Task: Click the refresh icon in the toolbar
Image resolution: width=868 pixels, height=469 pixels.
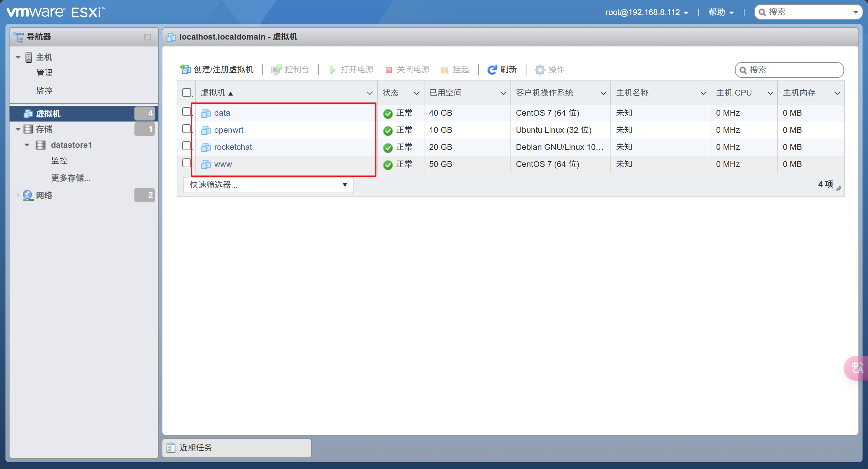Action: 492,70
